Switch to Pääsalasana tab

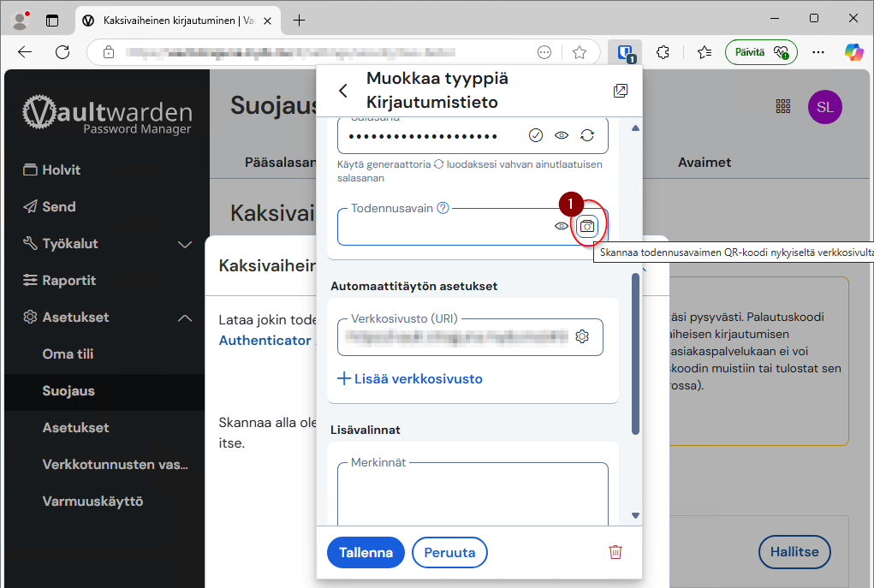281,162
